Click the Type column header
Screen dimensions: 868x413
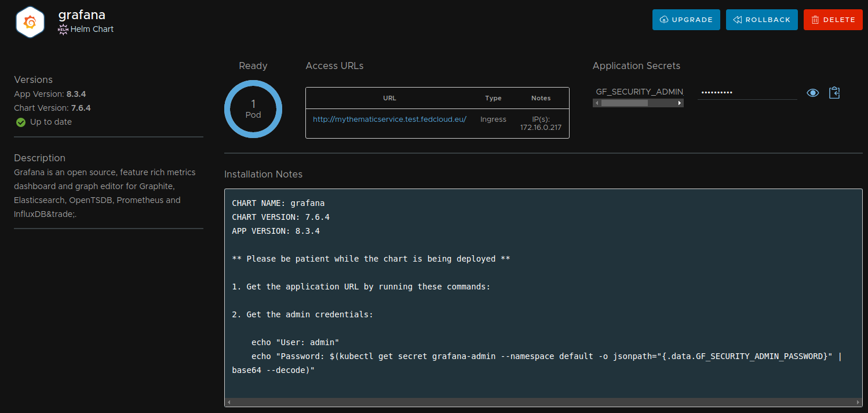click(x=493, y=98)
